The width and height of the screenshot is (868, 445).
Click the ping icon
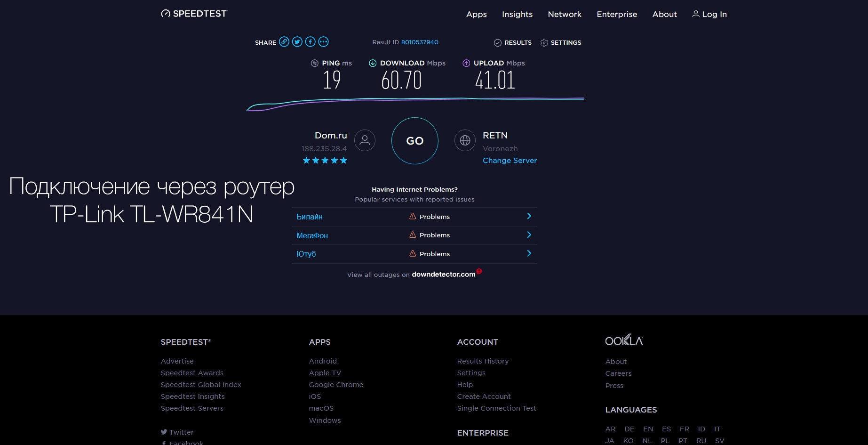tap(315, 63)
